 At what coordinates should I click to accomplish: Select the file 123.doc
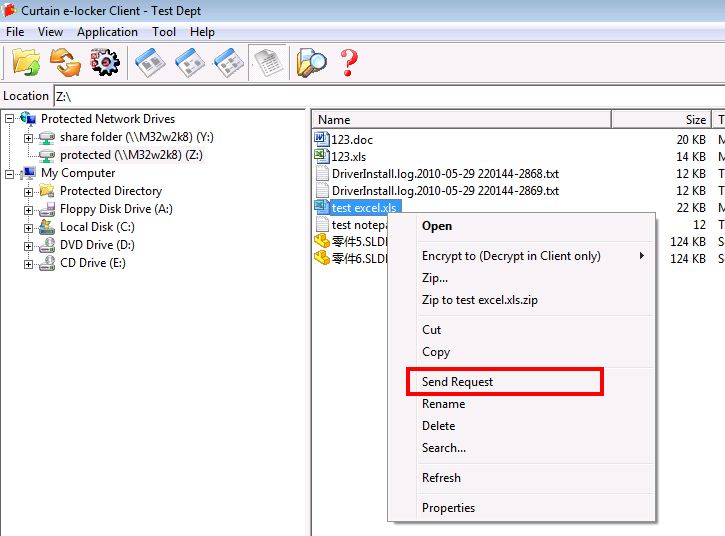(x=352, y=139)
